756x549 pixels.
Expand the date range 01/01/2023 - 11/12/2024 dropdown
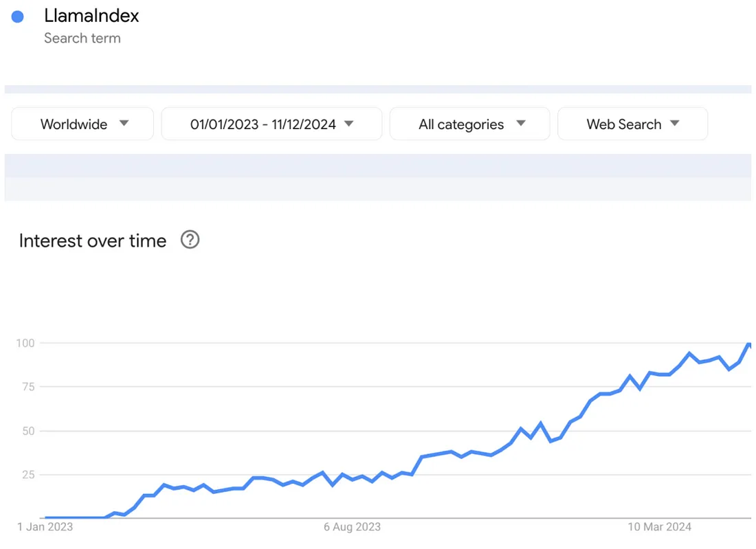click(271, 124)
